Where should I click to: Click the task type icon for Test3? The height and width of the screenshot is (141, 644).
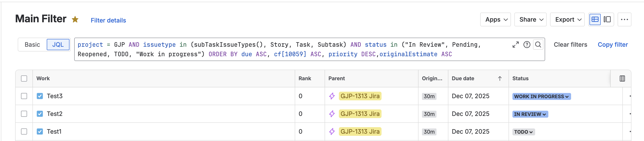(40, 96)
